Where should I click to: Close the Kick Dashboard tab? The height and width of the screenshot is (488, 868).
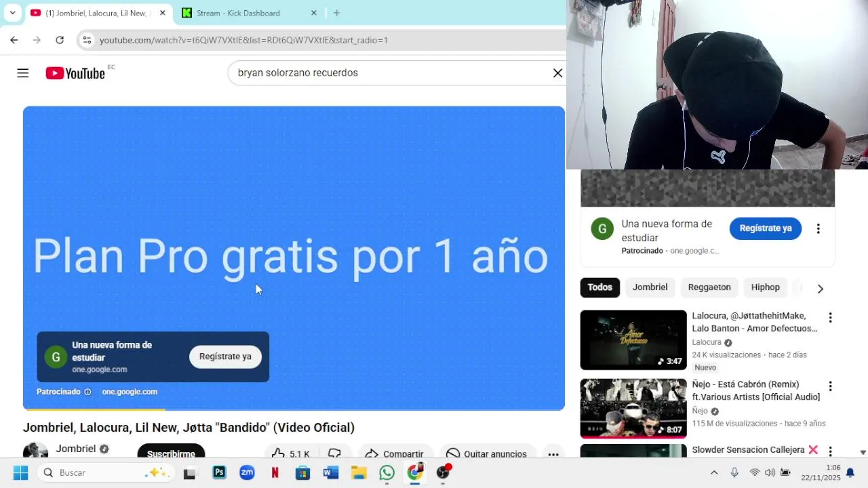(313, 13)
